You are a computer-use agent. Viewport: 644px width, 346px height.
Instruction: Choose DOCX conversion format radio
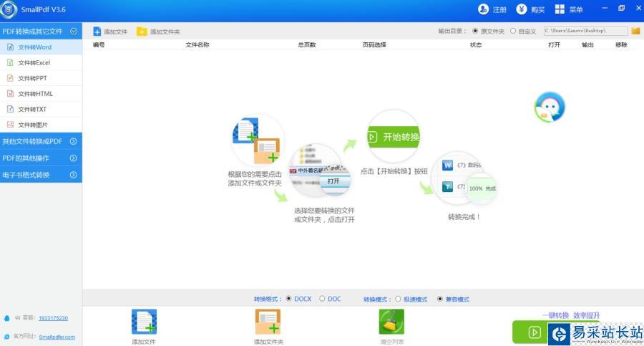coord(289,299)
